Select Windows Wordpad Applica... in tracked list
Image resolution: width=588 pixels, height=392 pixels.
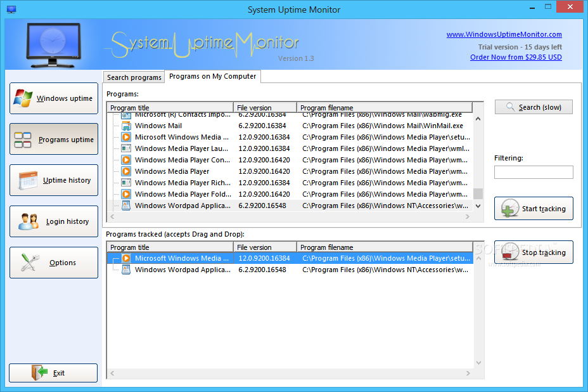coord(290,270)
